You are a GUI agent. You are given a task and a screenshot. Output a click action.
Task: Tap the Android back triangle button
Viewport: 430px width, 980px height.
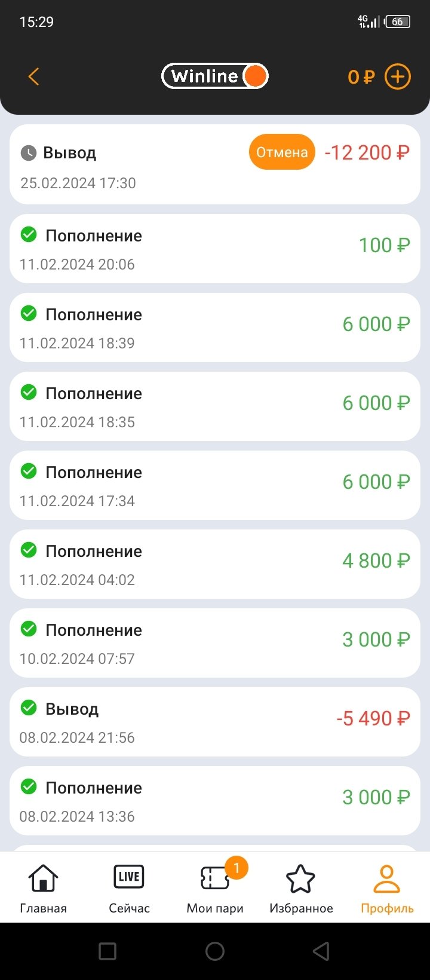[x=321, y=951]
